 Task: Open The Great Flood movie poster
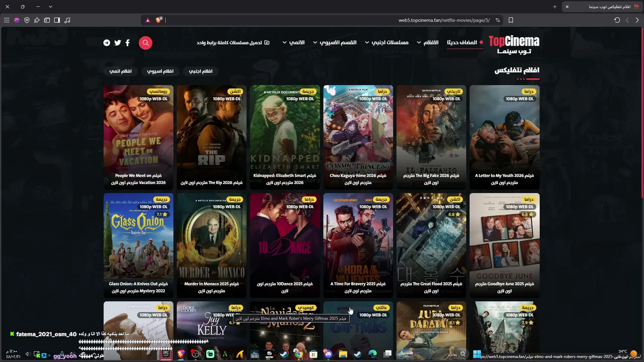pos(431,245)
